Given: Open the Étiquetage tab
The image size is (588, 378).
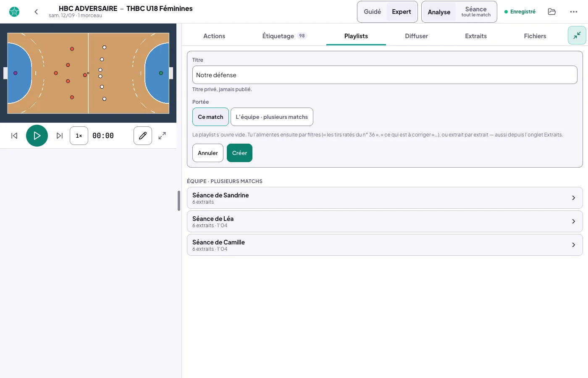Looking at the screenshot, I should 285,36.
